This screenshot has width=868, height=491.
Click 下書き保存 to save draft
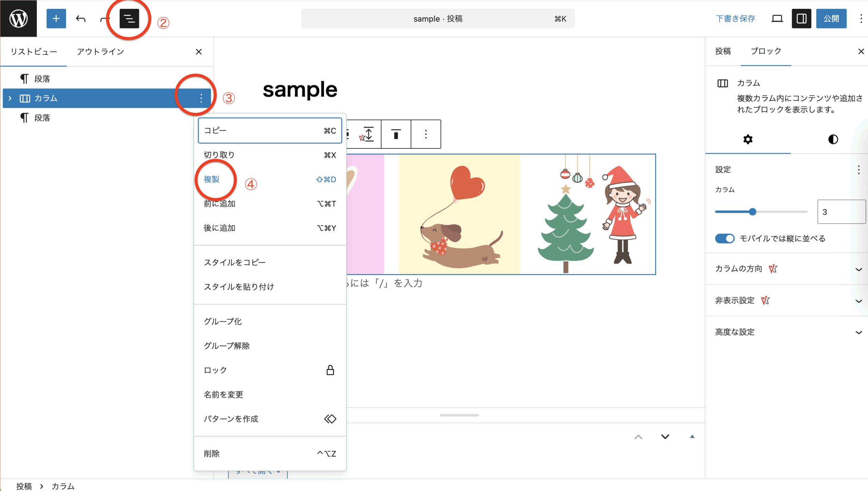(x=735, y=18)
